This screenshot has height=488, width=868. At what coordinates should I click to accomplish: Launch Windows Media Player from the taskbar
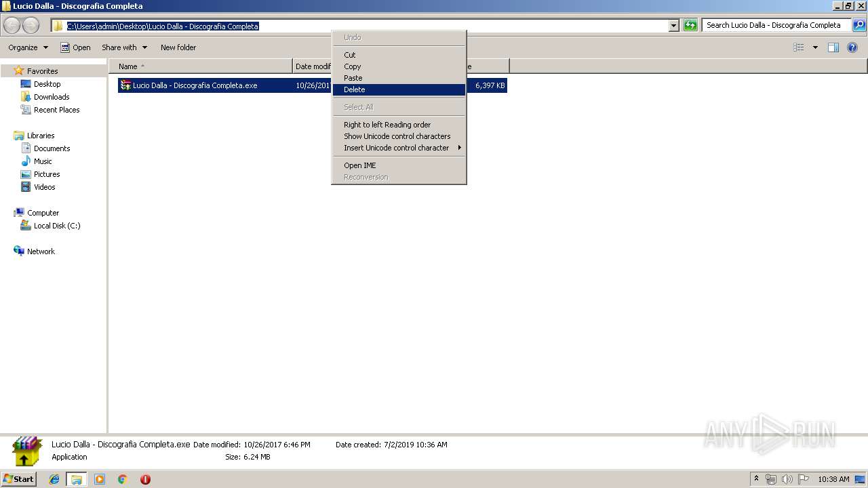100,479
